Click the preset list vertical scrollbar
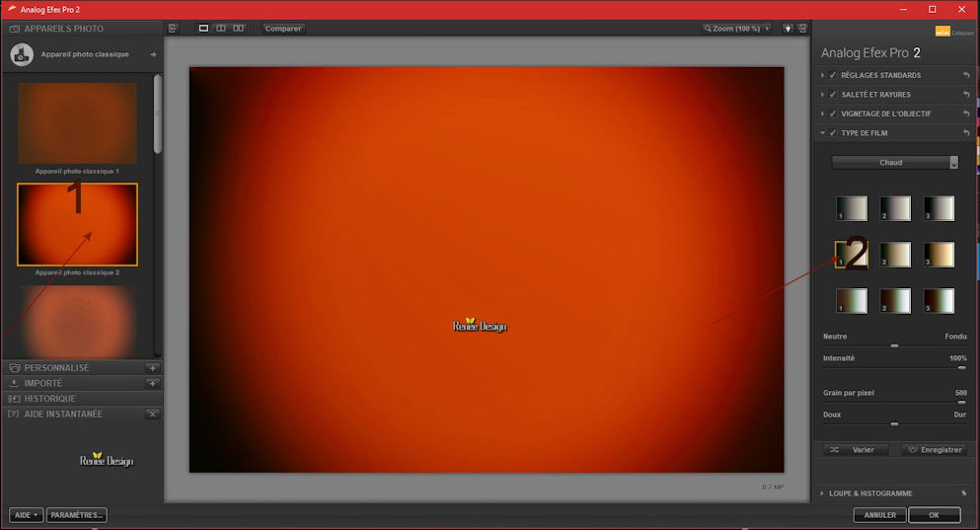980x530 pixels. (158, 114)
